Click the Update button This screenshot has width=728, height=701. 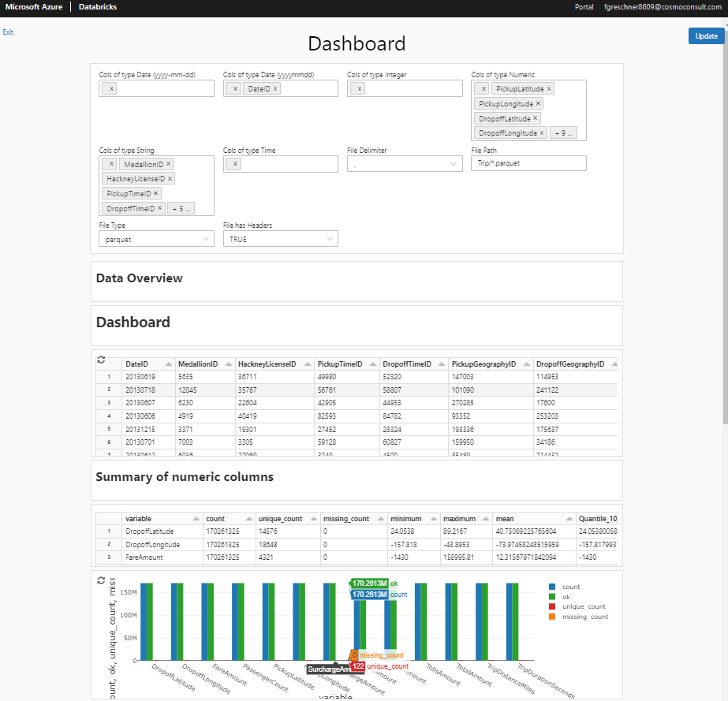pyautogui.click(x=706, y=36)
